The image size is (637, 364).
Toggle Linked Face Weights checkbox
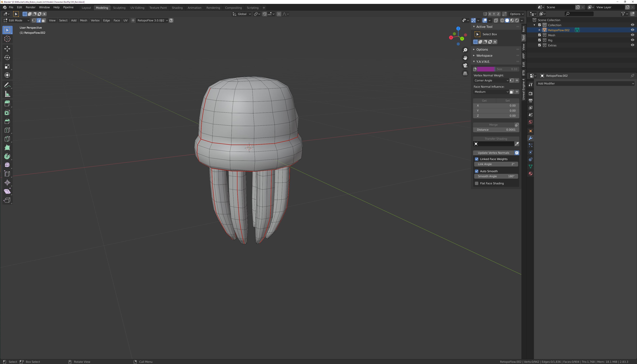point(477,159)
